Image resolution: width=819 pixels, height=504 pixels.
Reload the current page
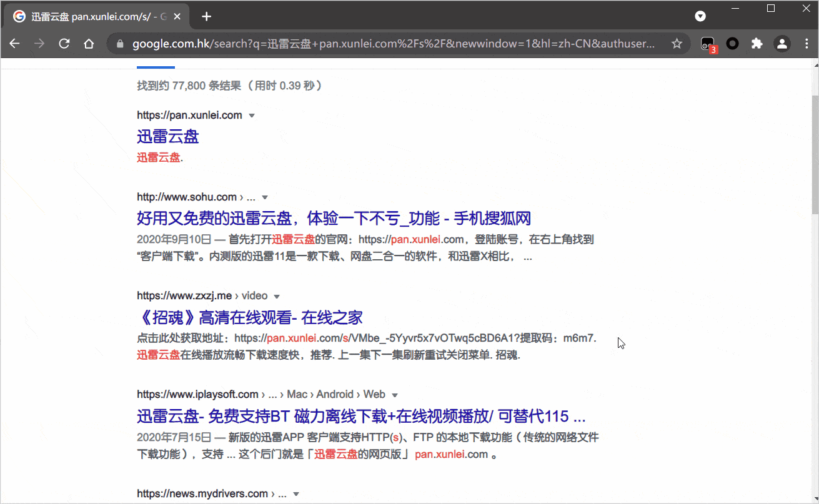click(64, 44)
